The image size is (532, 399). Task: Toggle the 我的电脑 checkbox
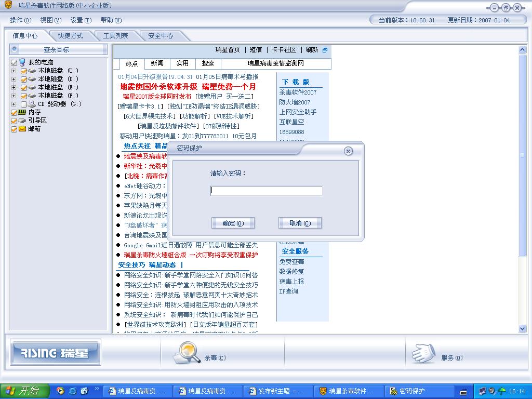[x=14, y=63]
